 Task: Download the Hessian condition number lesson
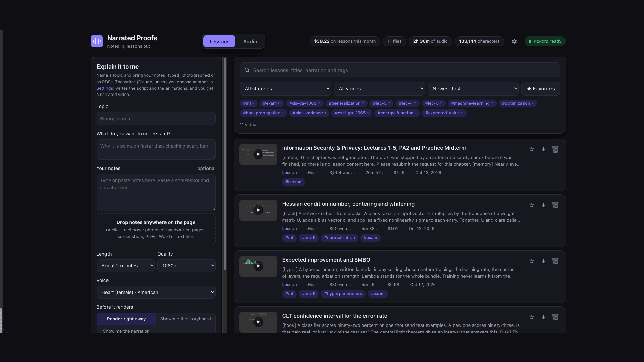coord(543,205)
